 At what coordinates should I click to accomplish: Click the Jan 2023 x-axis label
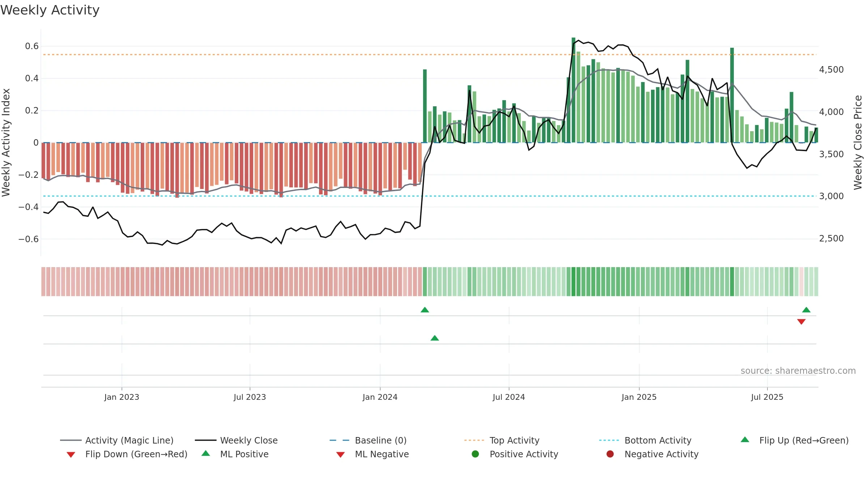pos(122,397)
